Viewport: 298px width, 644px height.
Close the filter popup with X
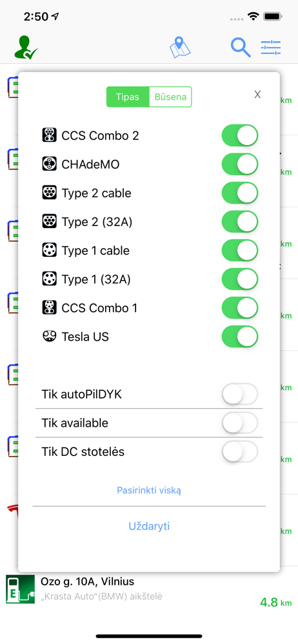(x=257, y=95)
